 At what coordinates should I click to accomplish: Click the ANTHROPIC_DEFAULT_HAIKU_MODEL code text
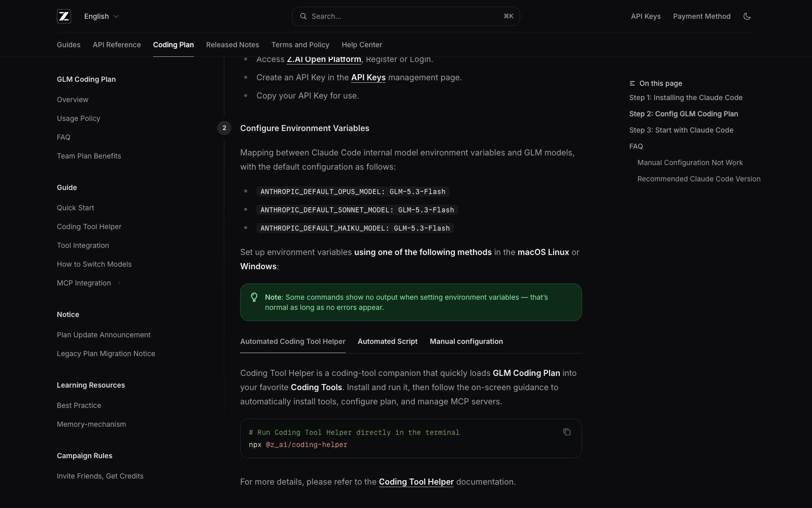point(355,228)
